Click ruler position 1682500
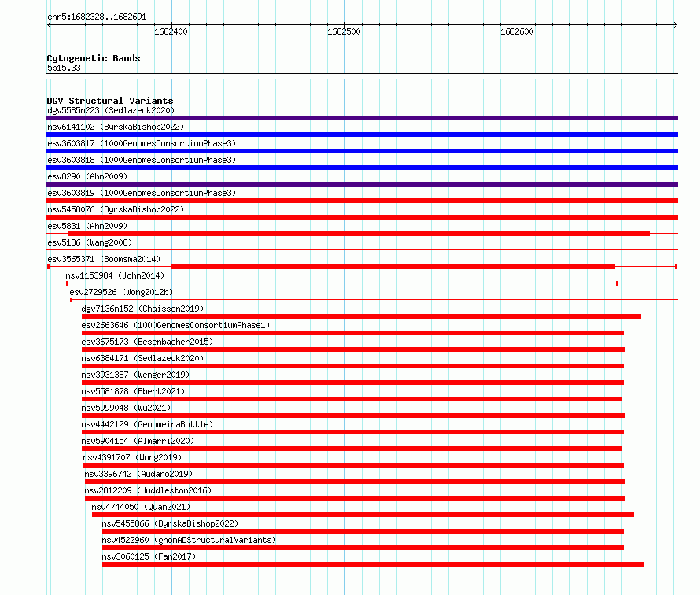This screenshot has width=700, height=595. pyautogui.click(x=344, y=31)
